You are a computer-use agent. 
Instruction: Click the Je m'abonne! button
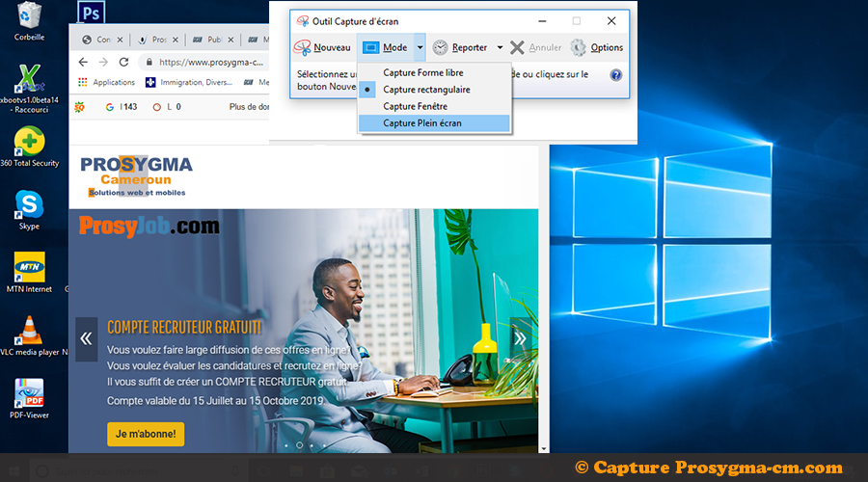[x=146, y=434]
